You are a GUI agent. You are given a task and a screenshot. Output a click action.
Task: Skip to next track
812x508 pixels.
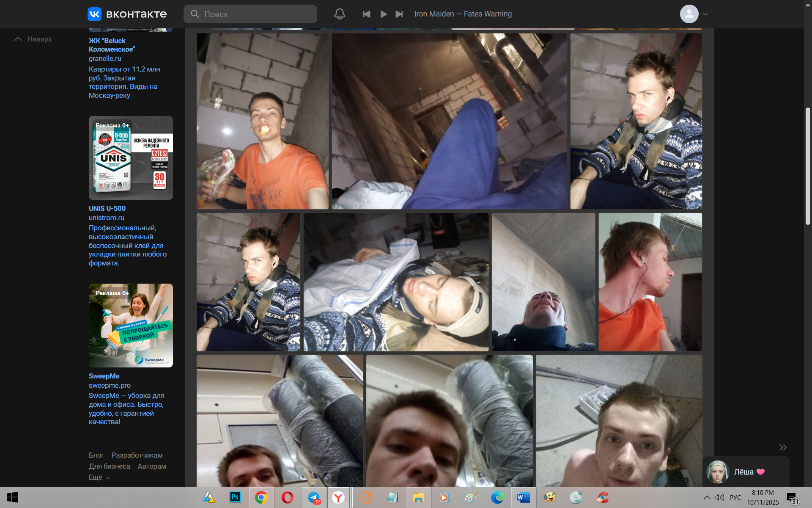(399, 14)
